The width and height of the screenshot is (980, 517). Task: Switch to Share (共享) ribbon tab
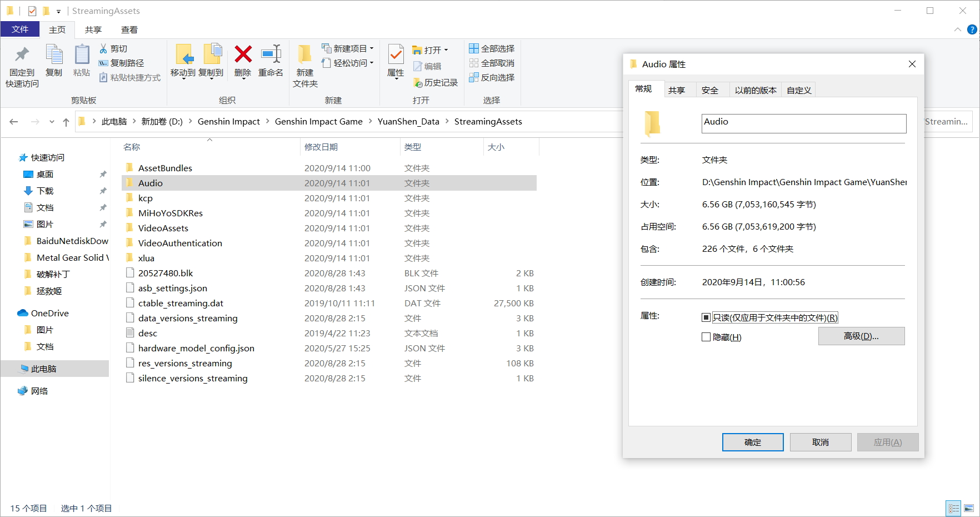click(93, 30)
